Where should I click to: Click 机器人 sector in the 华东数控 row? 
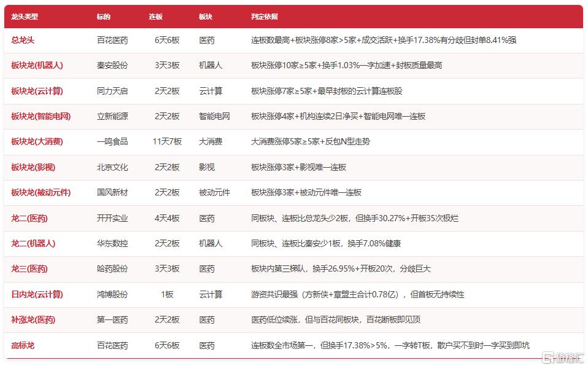tap(211, 244)
